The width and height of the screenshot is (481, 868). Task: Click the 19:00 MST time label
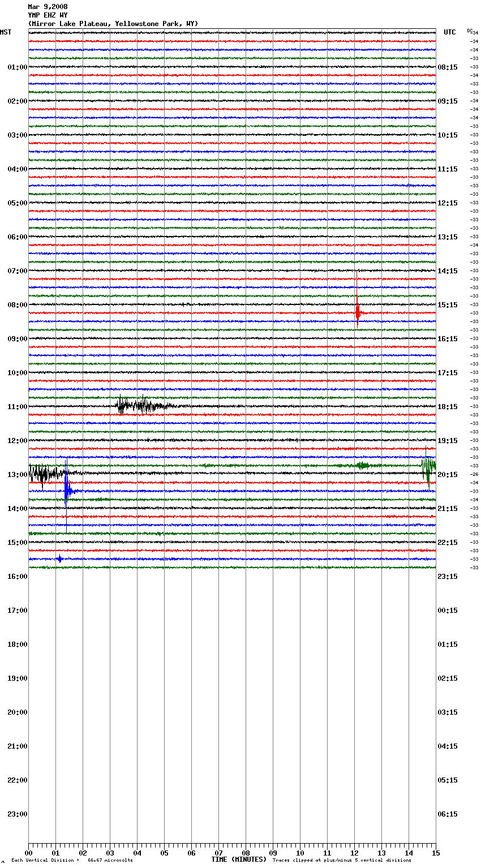(x=17, y=678)
